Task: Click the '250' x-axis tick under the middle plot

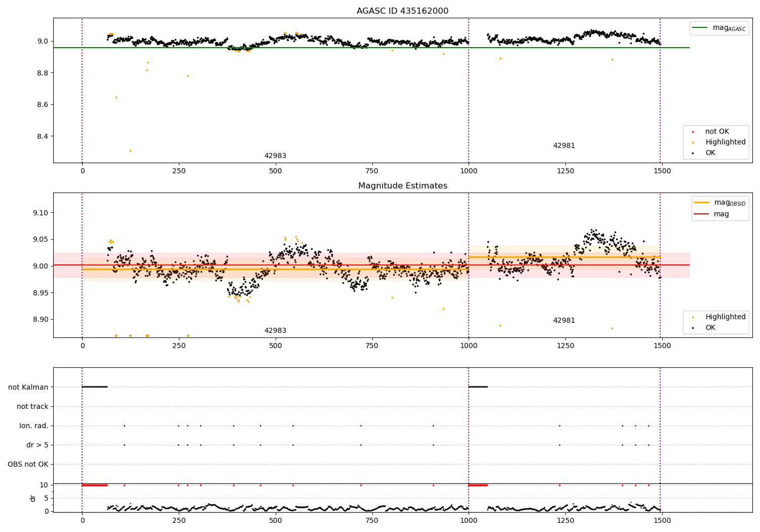Action: pyautogui.click(x=179, y=346)
